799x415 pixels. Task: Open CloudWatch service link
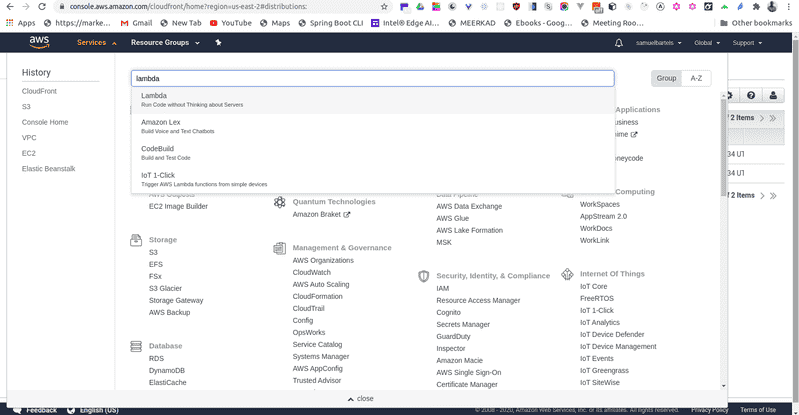pos(311,273)
